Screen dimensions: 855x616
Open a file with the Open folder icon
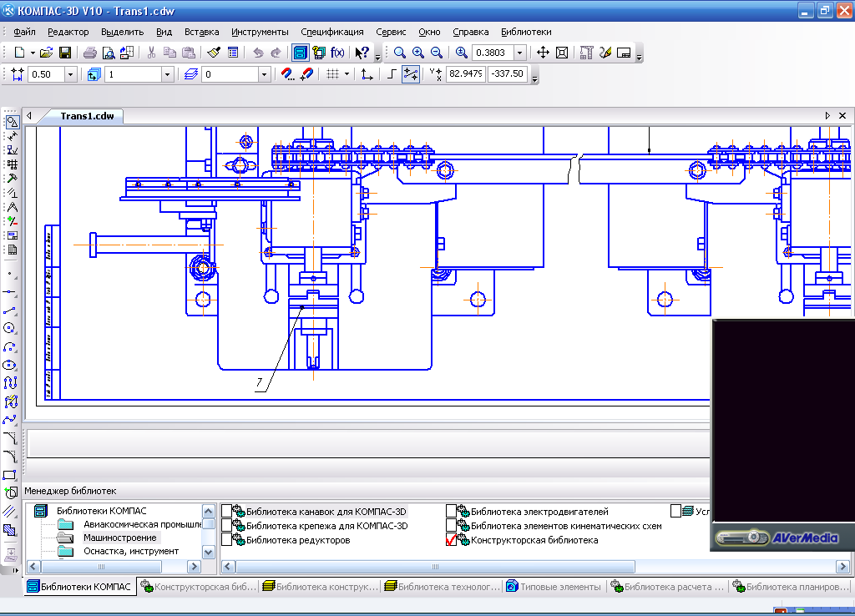pyautogui.click(x=47, y=53)
